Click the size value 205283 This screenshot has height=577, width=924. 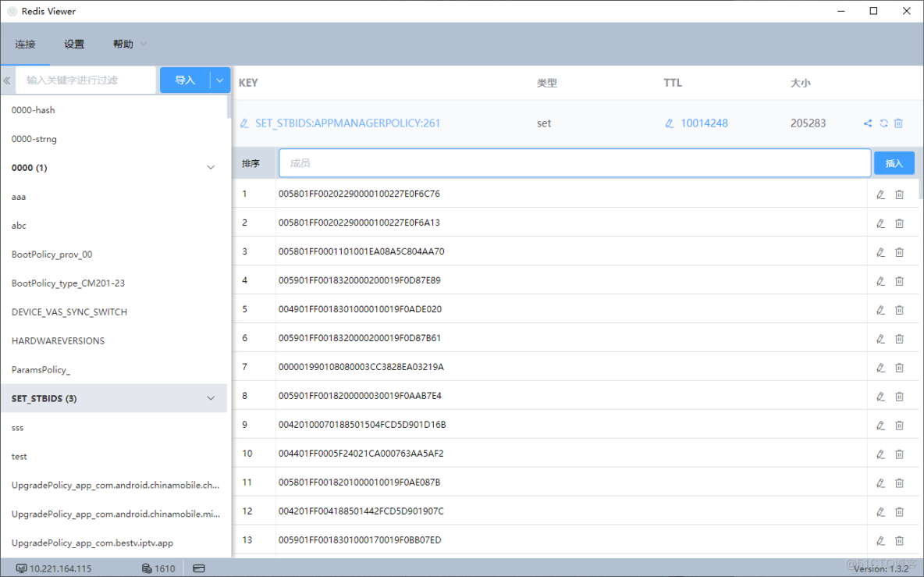[x=808, y=123]
